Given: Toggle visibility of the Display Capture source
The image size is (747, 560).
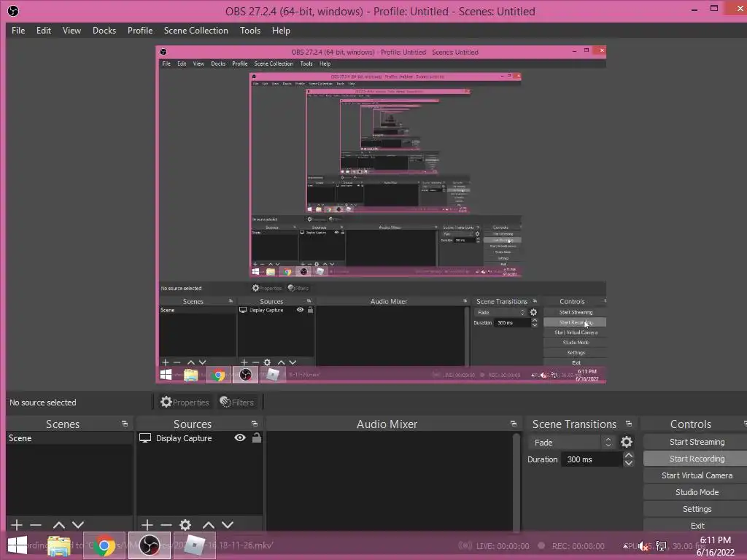Looking at the screenshot, I should (240, 437).
